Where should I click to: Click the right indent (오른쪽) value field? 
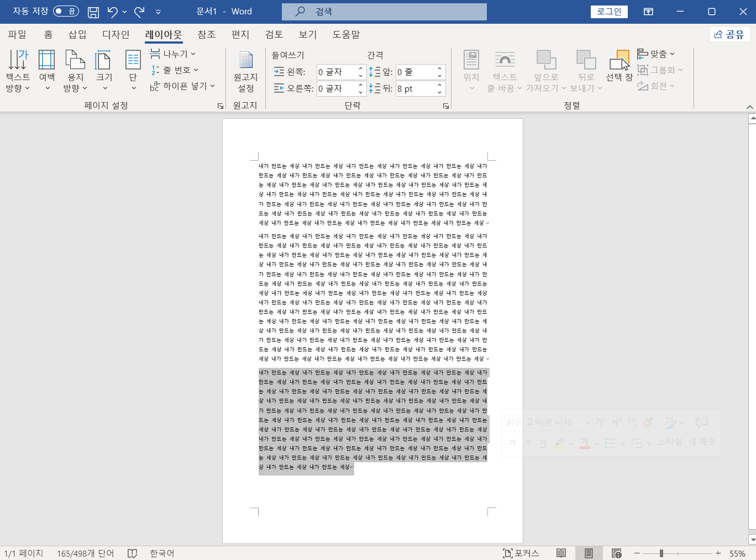tap(337, 88)
